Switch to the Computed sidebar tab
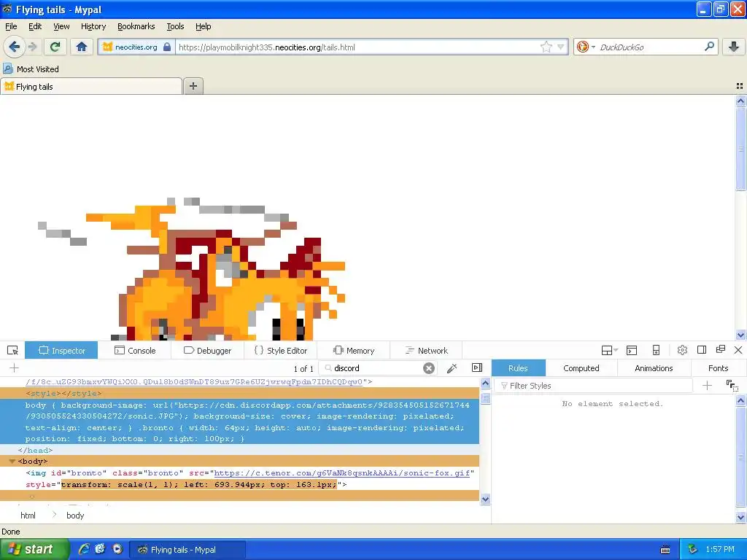This screenshot has width=747, height=560. pos(581,368)
